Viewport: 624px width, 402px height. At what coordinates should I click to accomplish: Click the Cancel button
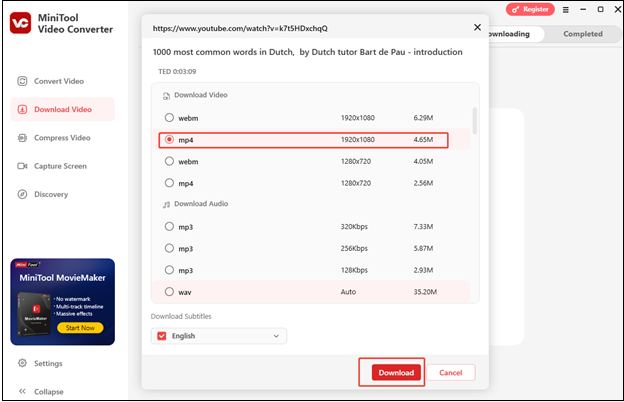451,373
